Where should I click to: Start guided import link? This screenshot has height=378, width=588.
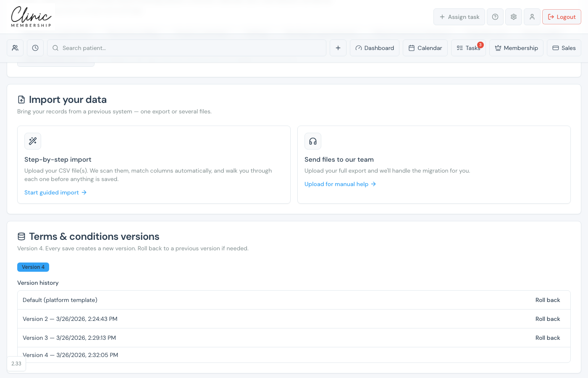pos(55,192)
